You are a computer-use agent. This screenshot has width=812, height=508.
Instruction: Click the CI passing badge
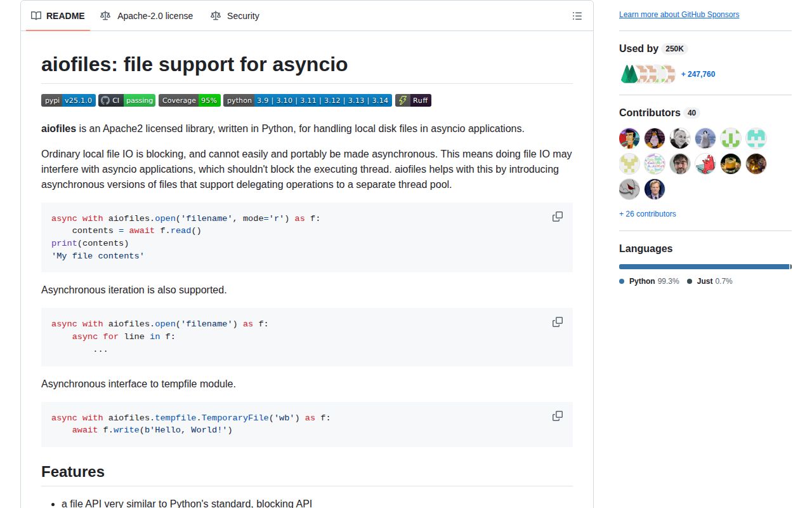(x=127, y=100)
